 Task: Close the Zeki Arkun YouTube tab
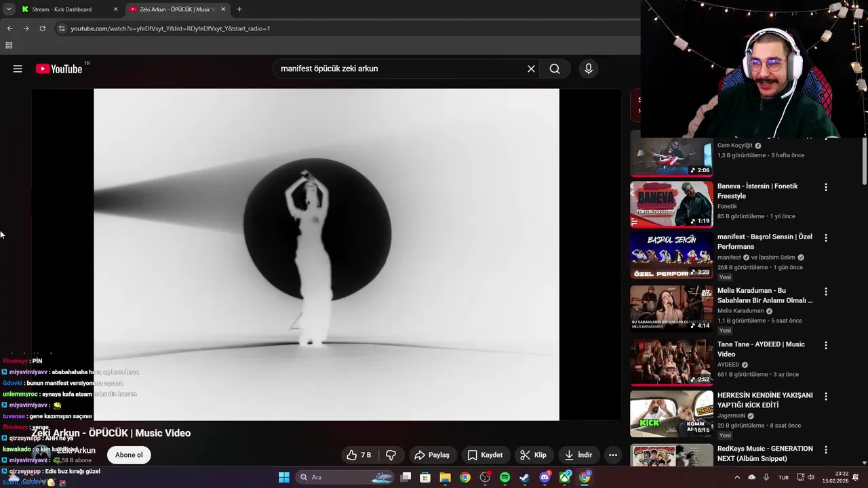(x=223, y=9)
